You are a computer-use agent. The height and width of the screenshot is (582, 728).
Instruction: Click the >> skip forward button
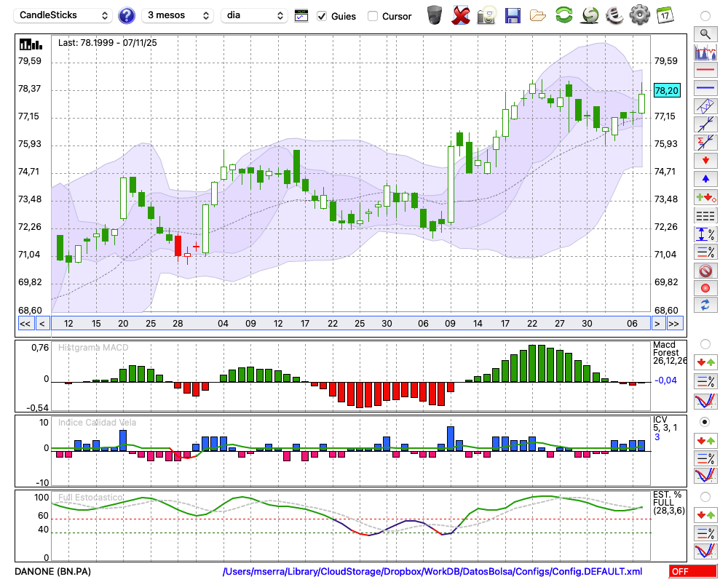(x=675, y=323)
